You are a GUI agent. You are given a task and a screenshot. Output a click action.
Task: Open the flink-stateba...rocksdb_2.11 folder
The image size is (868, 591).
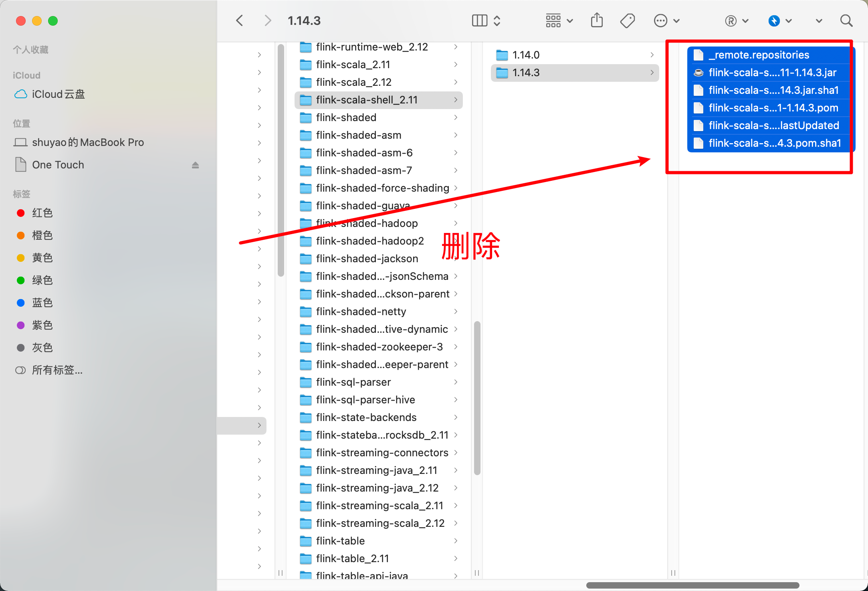point(378,435)
